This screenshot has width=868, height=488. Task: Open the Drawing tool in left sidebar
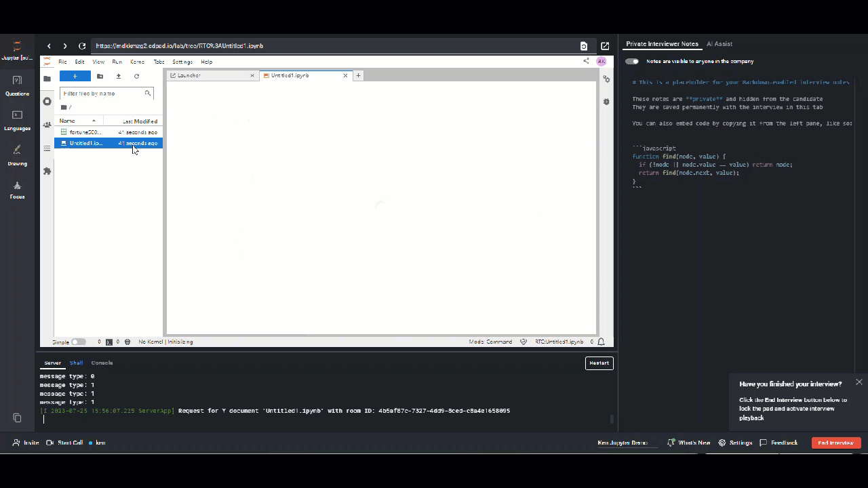18,154
